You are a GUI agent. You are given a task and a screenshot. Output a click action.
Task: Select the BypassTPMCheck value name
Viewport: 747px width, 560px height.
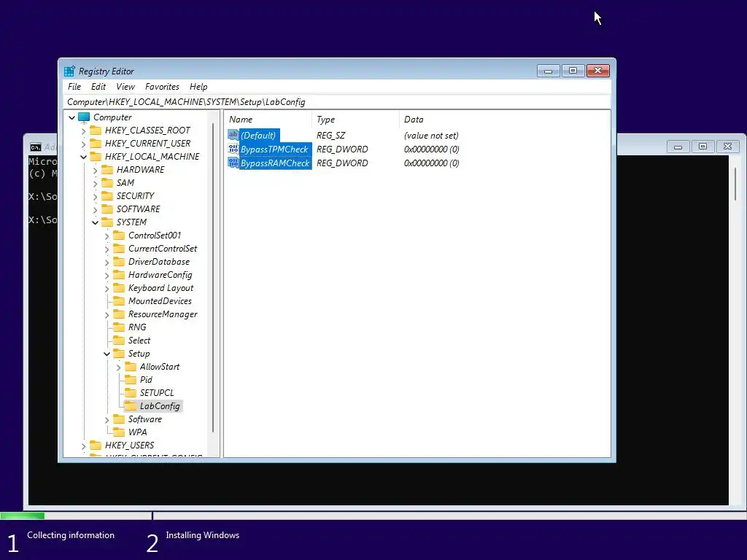tap(275, 149)
